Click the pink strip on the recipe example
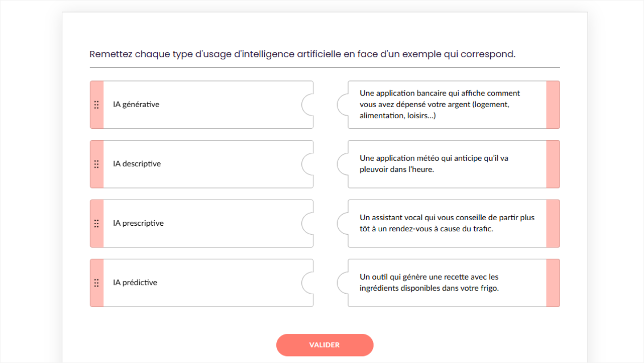The width and height of the screenshot is (644, 363). (553, 283)
